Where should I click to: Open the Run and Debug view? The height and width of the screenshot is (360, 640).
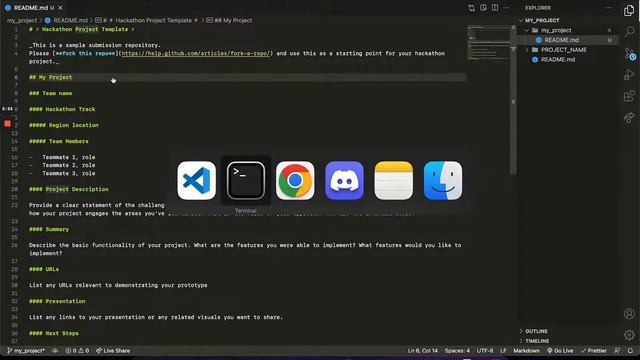point(629,75)
